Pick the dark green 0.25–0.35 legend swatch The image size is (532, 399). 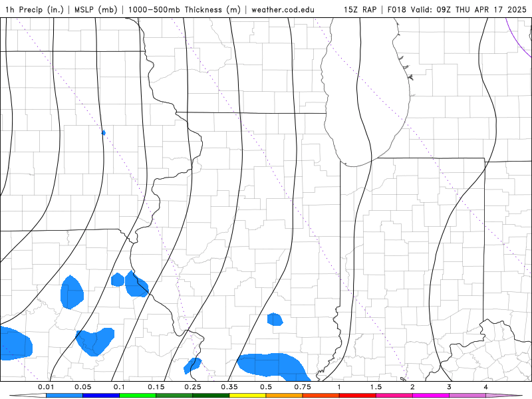pos(211,396)
